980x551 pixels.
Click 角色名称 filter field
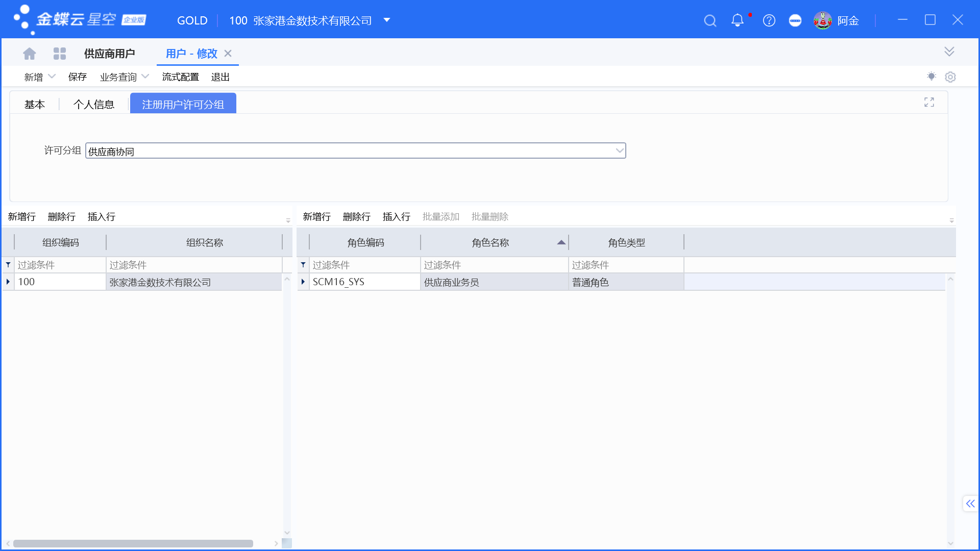(x=495, y=265)
